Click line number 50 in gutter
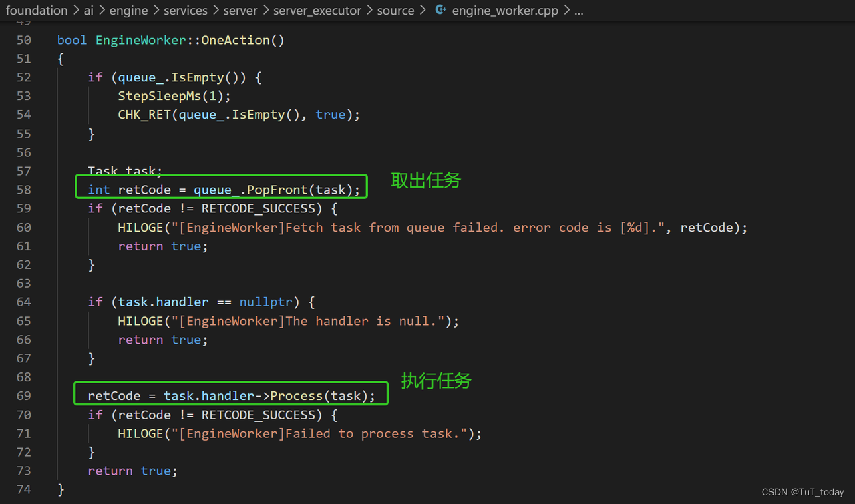Screen dimensions: 855x504 23,40
